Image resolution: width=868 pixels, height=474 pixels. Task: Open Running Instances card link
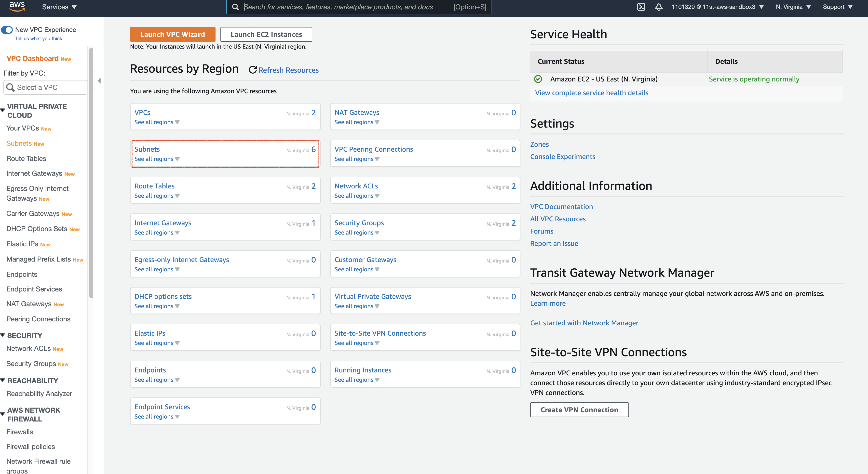363,370
